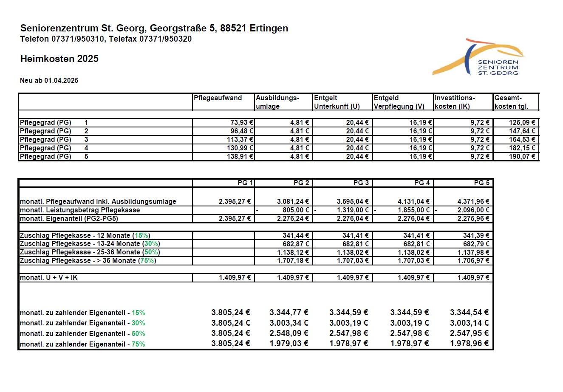Select the 'Pflegegrad (PG) 3' row label
Image resolution: width=563 pixels, height=392 pixels.
[x=54, y=140]
